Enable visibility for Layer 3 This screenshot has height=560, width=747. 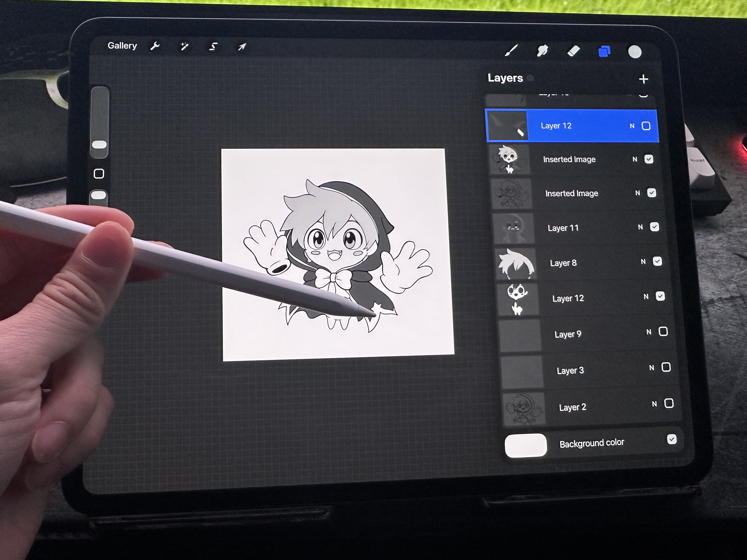[x=666, y=367]
